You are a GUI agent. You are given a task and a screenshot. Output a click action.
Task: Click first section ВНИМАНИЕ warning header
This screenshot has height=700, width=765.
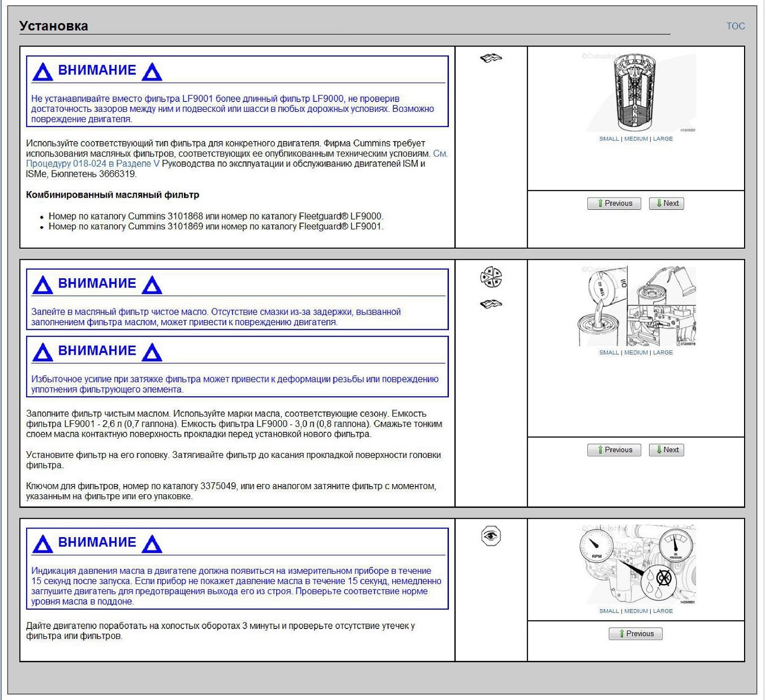click(97, 70)
